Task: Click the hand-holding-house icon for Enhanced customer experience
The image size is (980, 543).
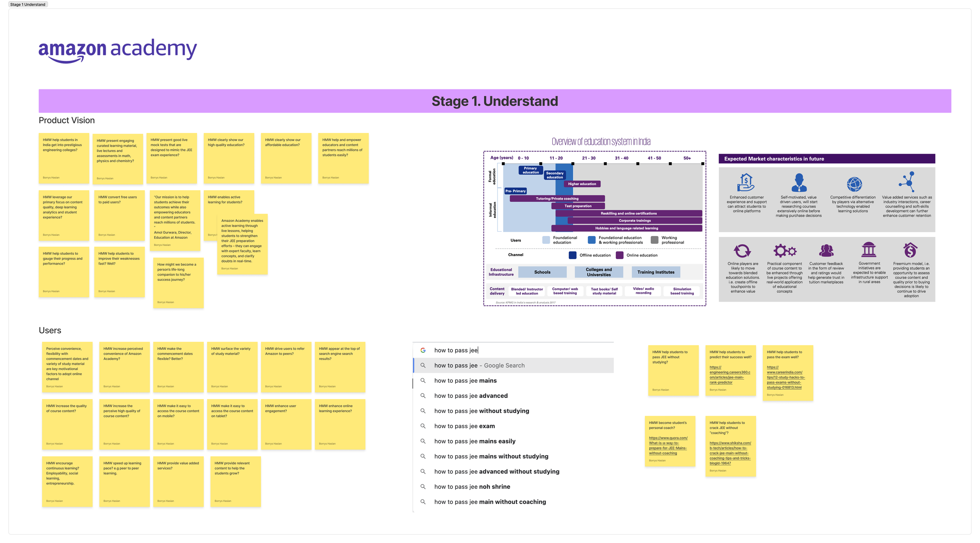Action: pyautogui.click(x=746, y=183)
